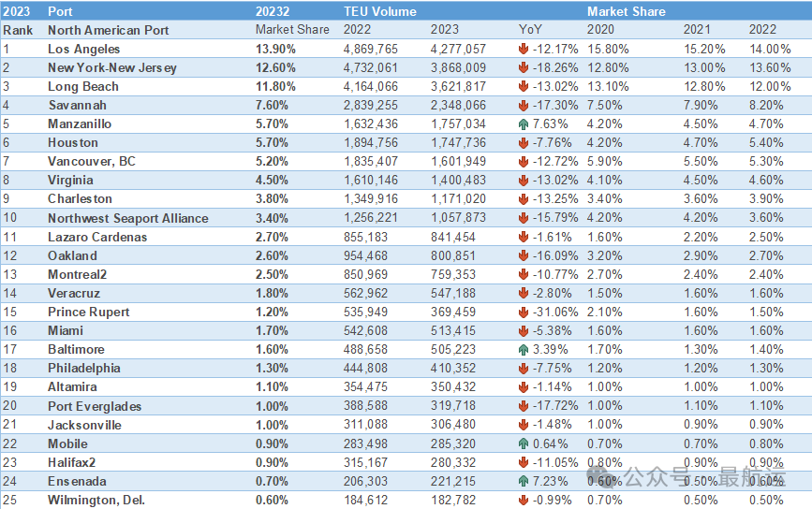This screenshot has height=509, width=812.
Task: Select the 'Rank' header cell
Action: click(18, 30)
